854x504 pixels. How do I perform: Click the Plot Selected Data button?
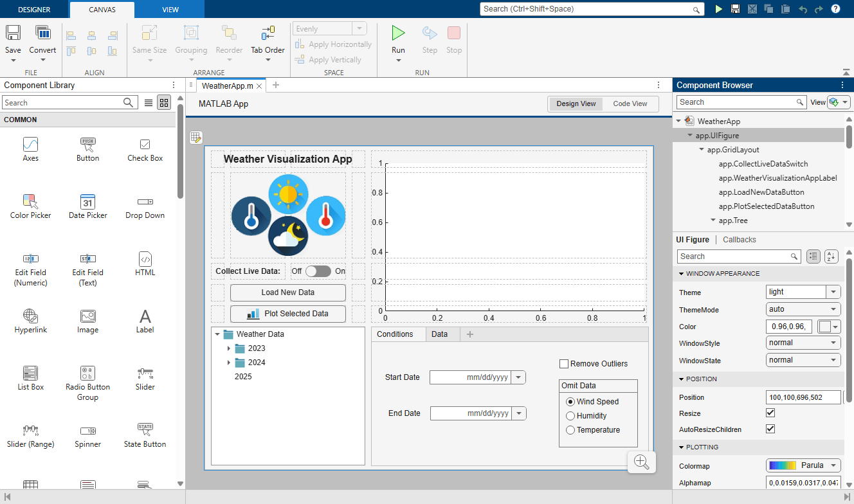tap(288, 314)
